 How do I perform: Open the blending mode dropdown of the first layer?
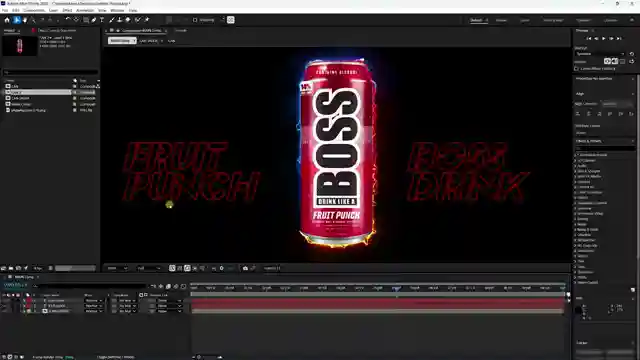point(93,300)
